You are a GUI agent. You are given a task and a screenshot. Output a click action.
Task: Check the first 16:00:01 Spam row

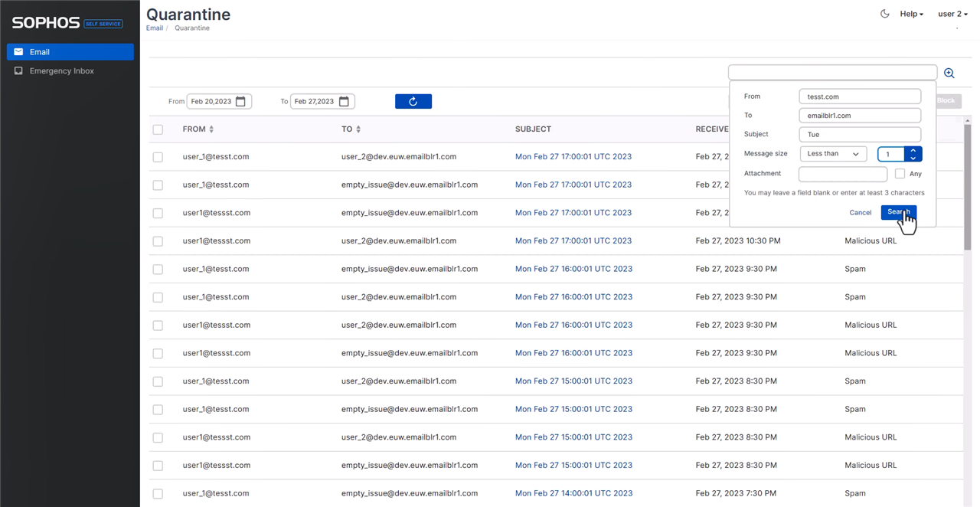(158, 269)
